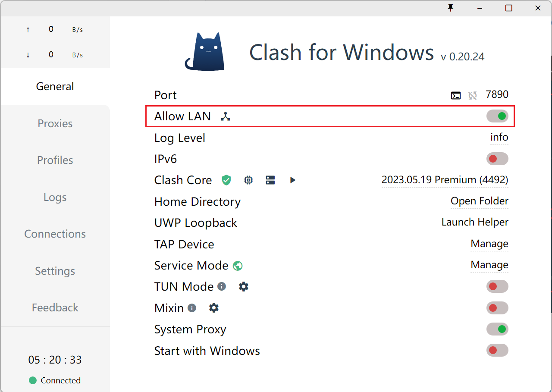Image resolution: width=552 pixels, height=392 pixels.
Task: Switch to the Proxies tab
Action: [x=55, y=123]
